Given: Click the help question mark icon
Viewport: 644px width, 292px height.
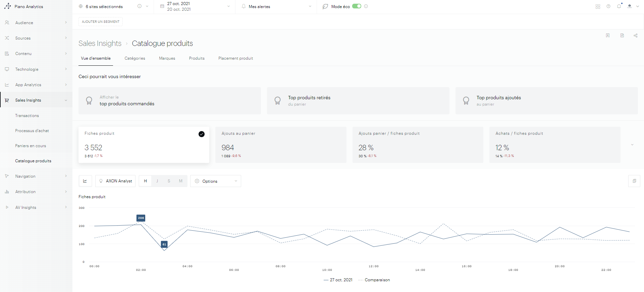Looking at the screenshot, I should click(x=608, y=6).
